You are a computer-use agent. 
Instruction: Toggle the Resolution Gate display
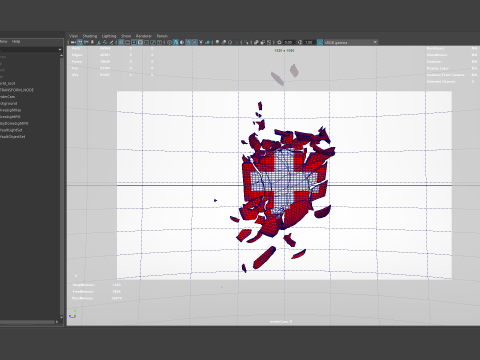point(134,42)
